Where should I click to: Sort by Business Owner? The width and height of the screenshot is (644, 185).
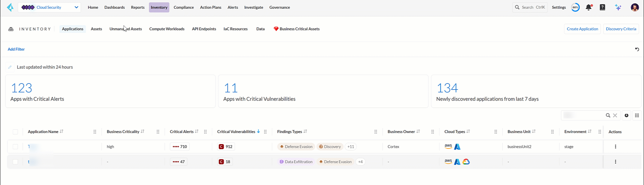(x=418, y=131)
